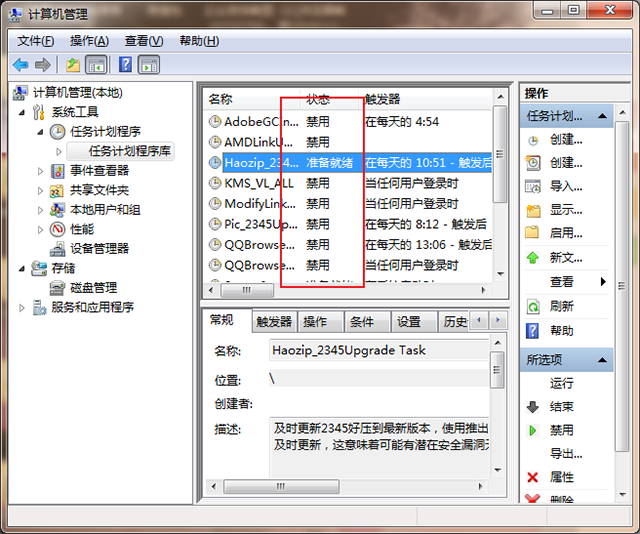Select 设备管理器 in the tree
Screen dimensions: 640x534
(99, 248)
